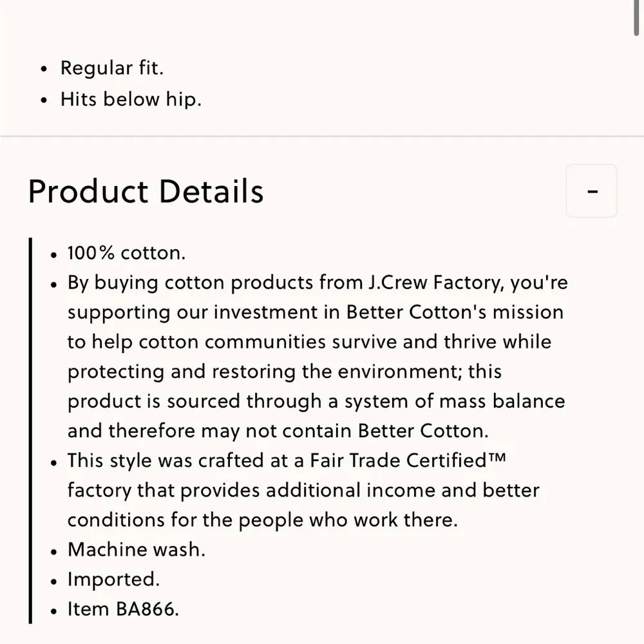Click the "Machine wash." bullet item
The image size is (644, 644).
tap(137, 549)
